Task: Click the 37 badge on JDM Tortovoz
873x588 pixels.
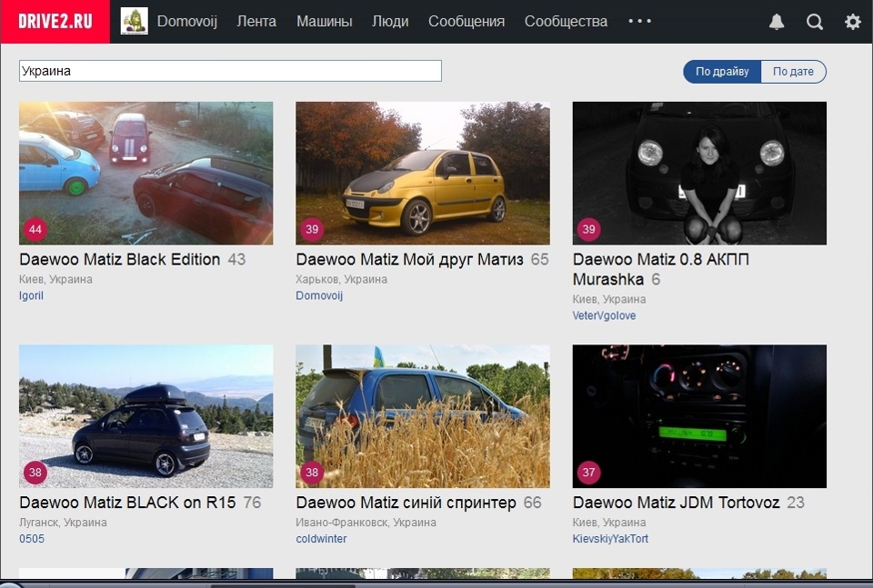Action: pos(588,473)
